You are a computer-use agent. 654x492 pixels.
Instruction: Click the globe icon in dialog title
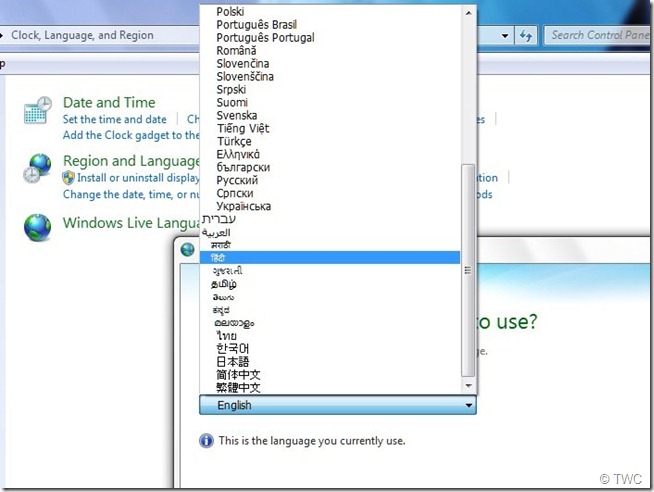[x=188, y=249]
